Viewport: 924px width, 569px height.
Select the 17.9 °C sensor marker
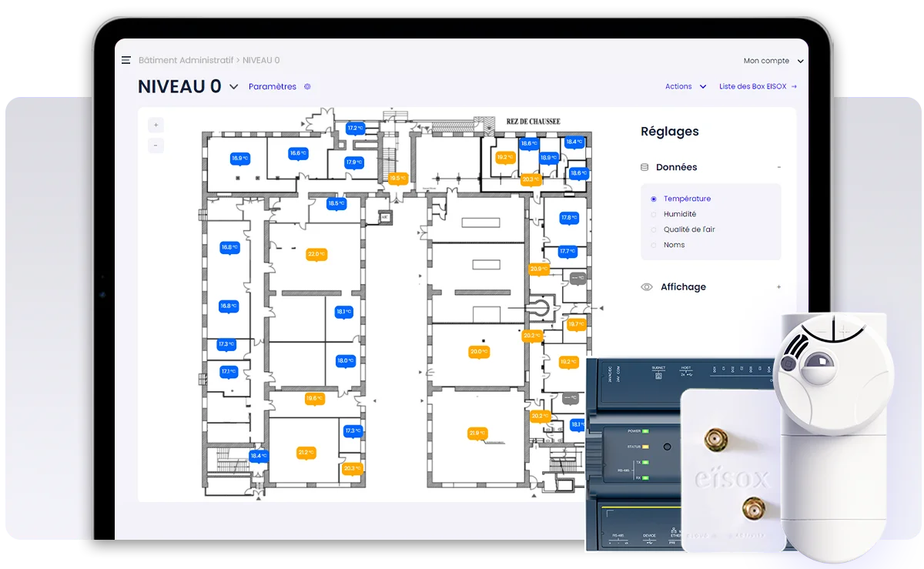(353, 162)
